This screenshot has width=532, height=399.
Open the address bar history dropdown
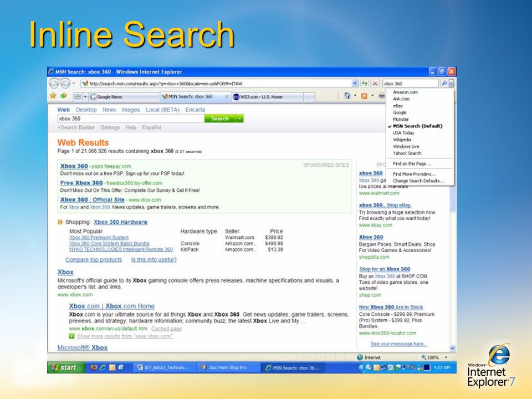355,83
